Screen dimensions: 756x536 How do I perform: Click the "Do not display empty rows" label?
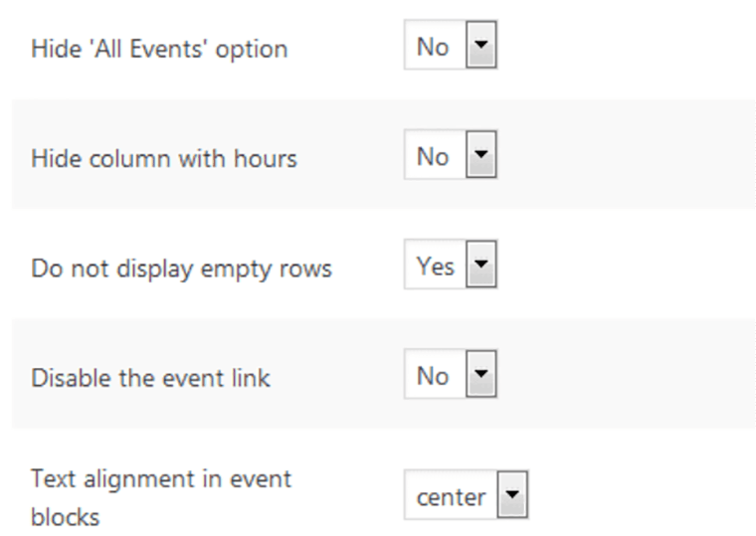click(181, 268)
